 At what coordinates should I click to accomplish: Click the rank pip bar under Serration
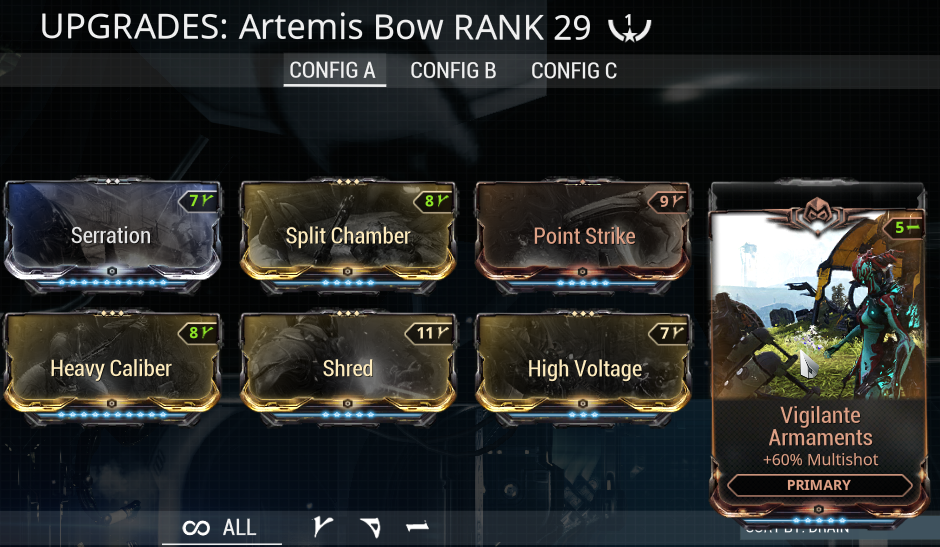pyautogui.click(x=112, y=282)
